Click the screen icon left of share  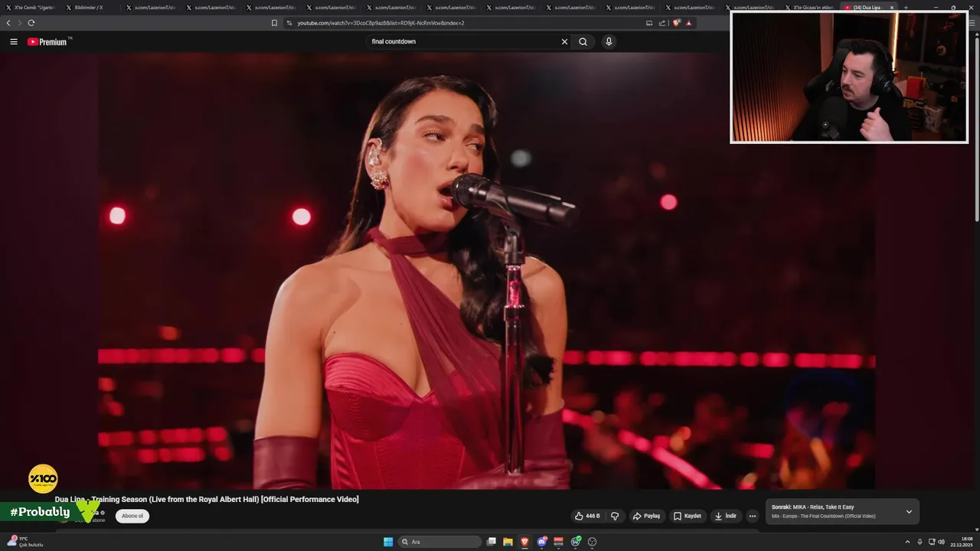(x=649, y=23)
